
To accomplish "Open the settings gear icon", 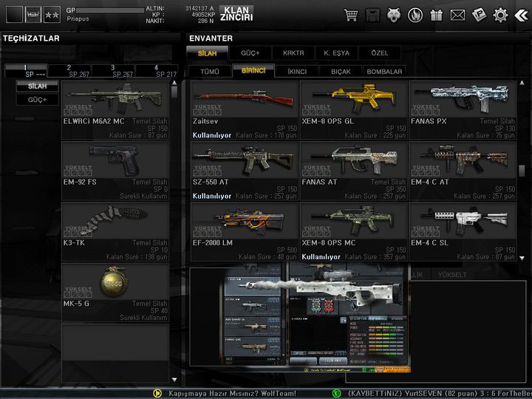I will (500, 16).
